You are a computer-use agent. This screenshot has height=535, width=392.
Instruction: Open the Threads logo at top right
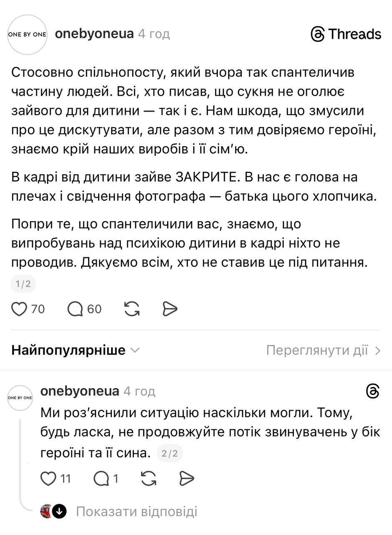346,34
